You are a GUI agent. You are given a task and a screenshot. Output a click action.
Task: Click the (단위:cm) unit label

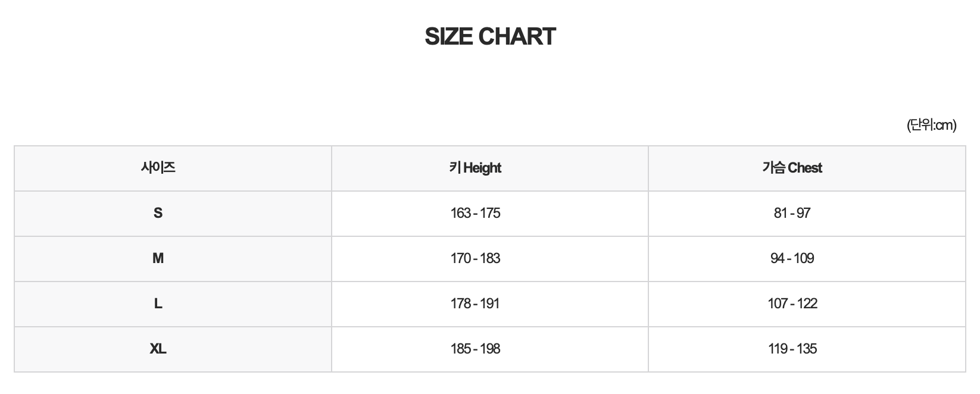[931, 125]
